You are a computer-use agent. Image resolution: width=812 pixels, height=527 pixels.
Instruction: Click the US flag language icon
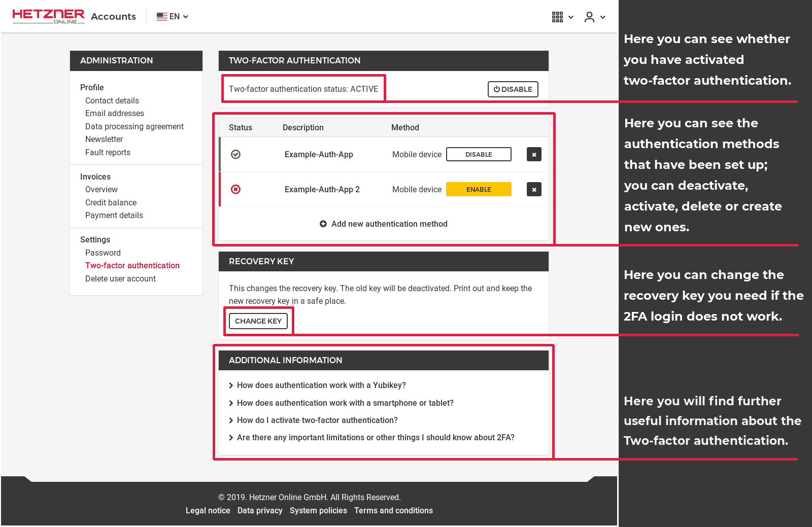pos(162,16)
